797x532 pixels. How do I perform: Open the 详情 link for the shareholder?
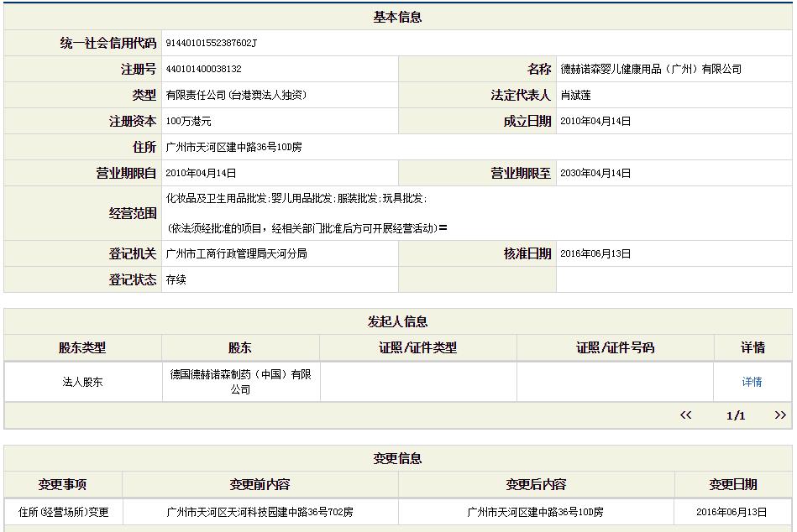click(752, 380)
